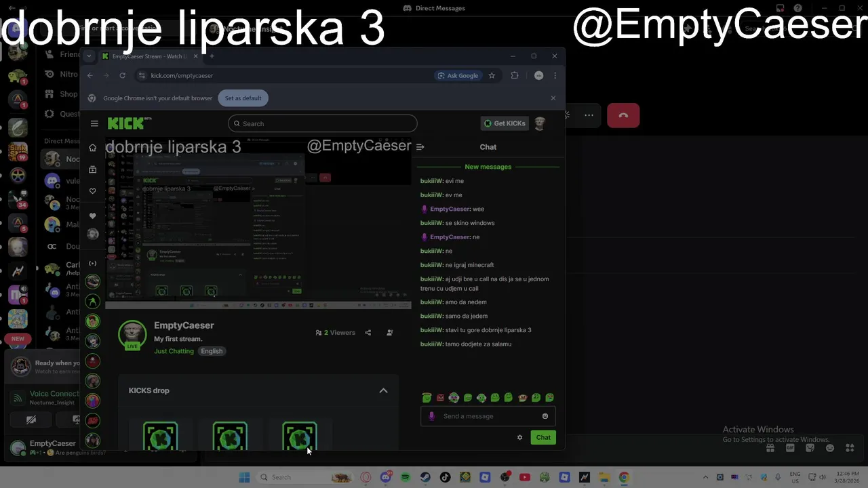
Task: Open the Kick sidebar hamburger menu
Action: pos(94,123)
